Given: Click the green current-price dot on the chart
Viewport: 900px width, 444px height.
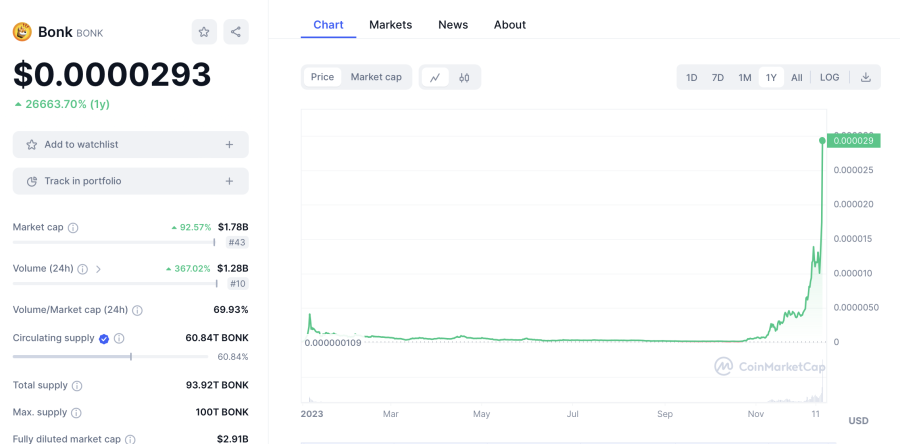Looking at the screenshot, I should (822, 141).
